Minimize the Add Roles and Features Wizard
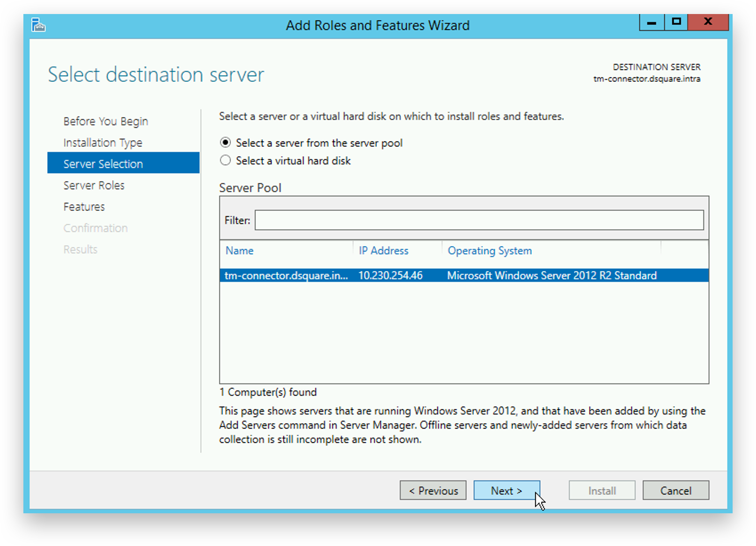Viewport: 756px width, 546px height. pyautogui.click(x=651, y=22)
